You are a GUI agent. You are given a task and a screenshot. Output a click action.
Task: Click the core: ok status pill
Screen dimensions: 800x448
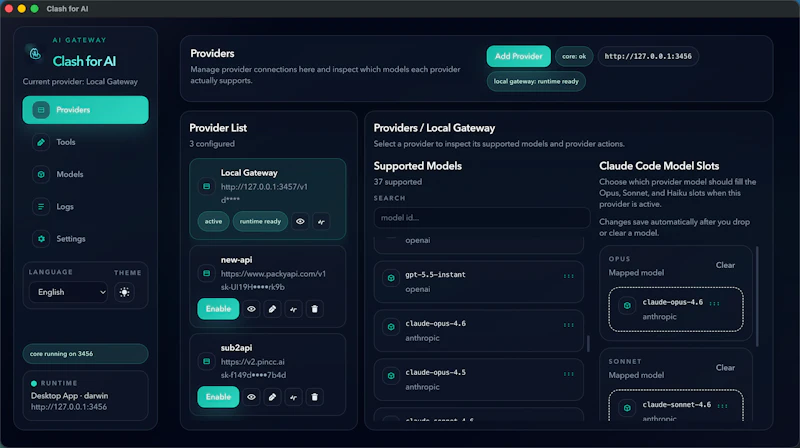[574, 56]
